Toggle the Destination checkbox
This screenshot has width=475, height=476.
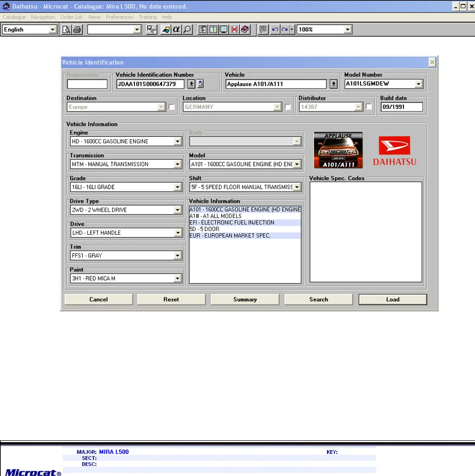pos(172,107)
